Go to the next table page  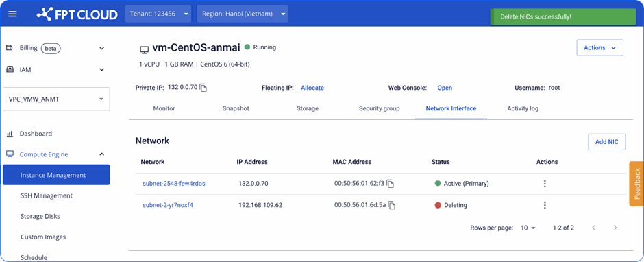tap(615, 228)
